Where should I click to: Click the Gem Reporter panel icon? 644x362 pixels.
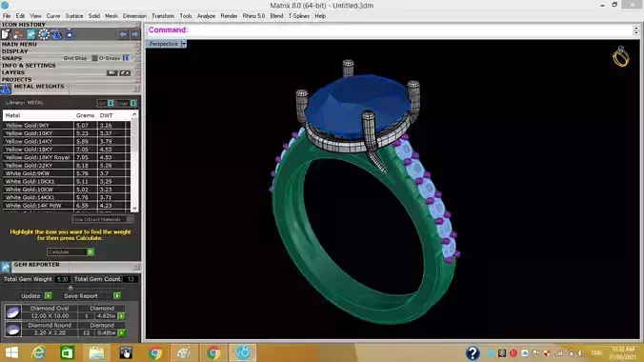6,267
